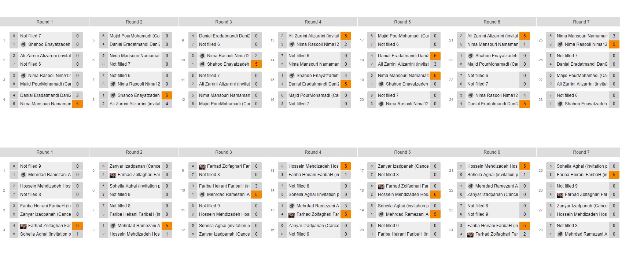Image resolution: width=644 pixels, height=258 pixels.
Task: Click Danial Eradatmandi's score 6 in upper match 18
Action: coord(435,56)
